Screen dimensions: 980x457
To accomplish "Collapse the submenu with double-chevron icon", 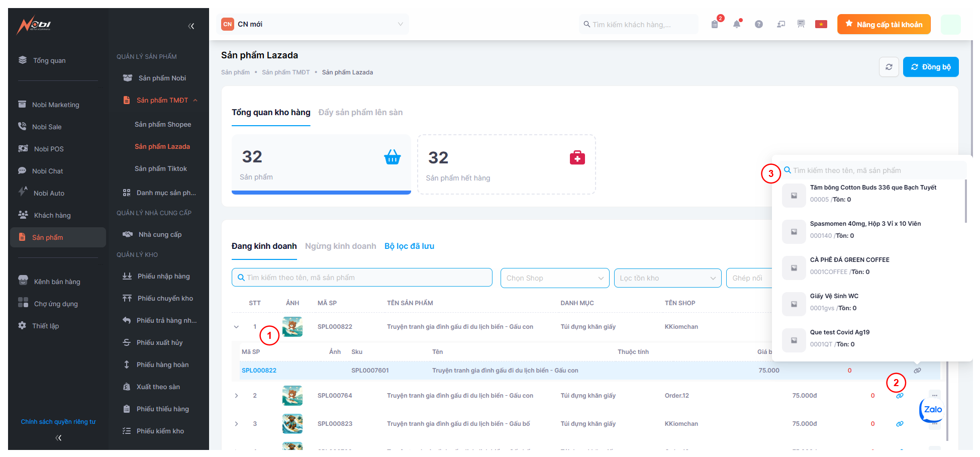I will pos(191,26).
